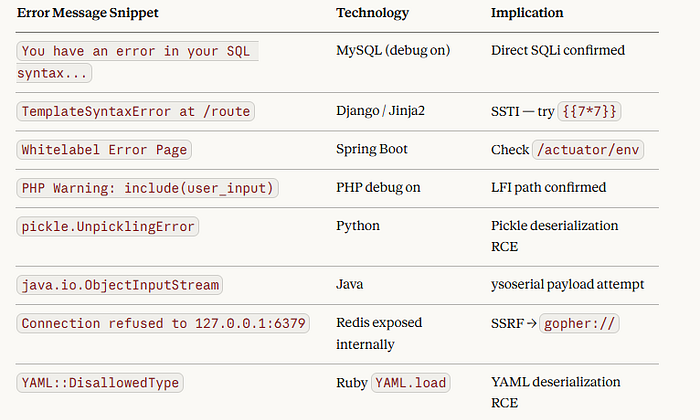
Task: Click the Technology column header
Action: click(373, 12)
